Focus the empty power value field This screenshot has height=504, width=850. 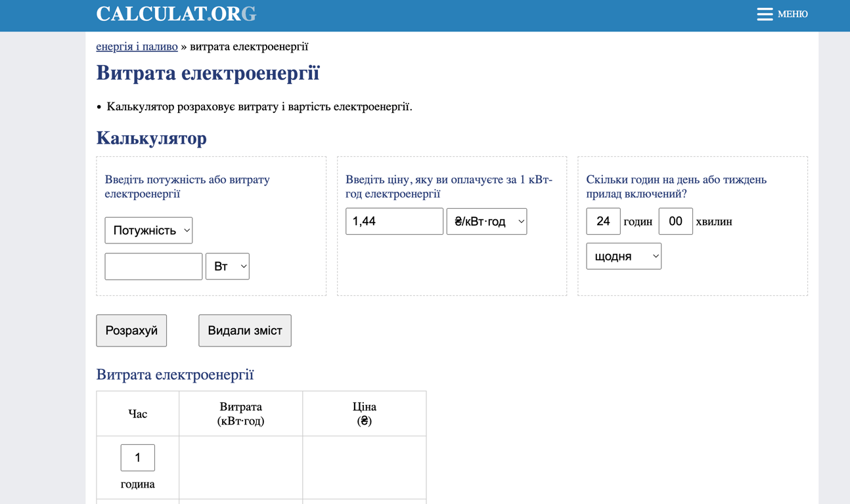[154, 266]
